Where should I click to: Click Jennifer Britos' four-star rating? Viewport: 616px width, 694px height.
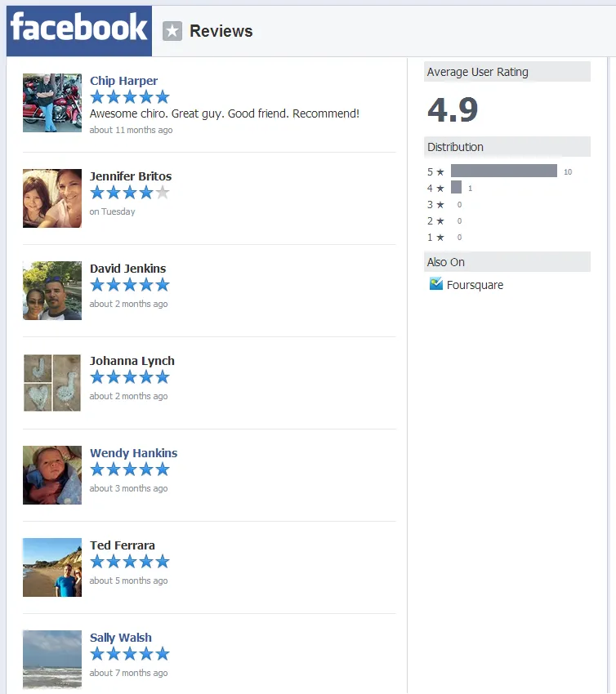[129, 193]
